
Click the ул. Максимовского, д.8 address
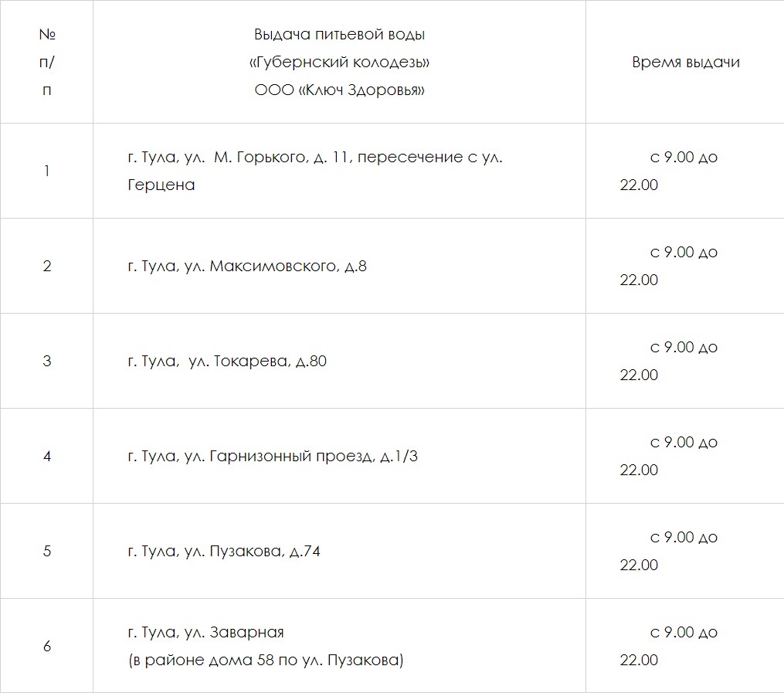[x=247, y=267]
